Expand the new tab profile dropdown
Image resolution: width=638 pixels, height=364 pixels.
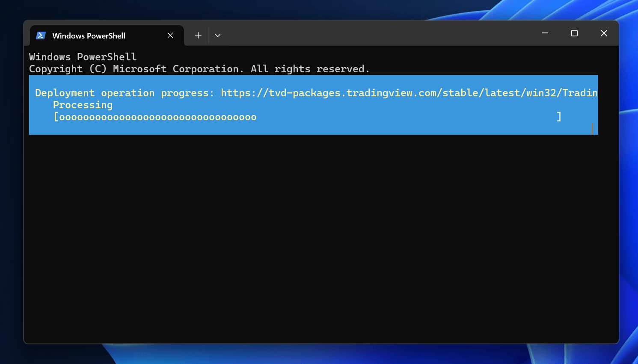coord(218,36)
